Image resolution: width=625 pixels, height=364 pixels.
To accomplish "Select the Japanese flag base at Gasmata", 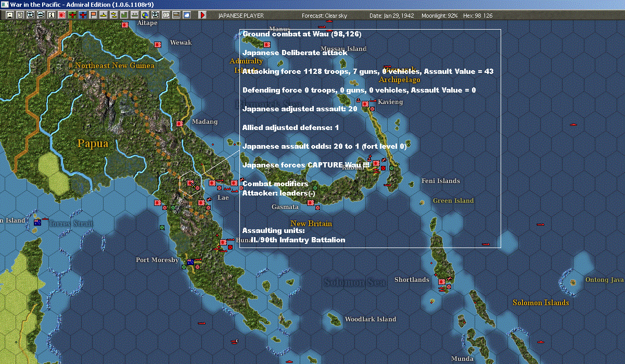I will pos(311,203).
